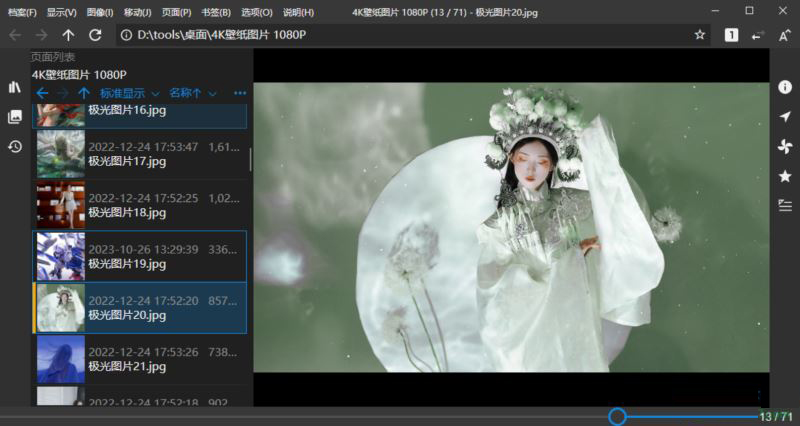Screen dimensions: 800x426
Task: Click thumbnail of 极光图片21.jpg
Action: 61,359
